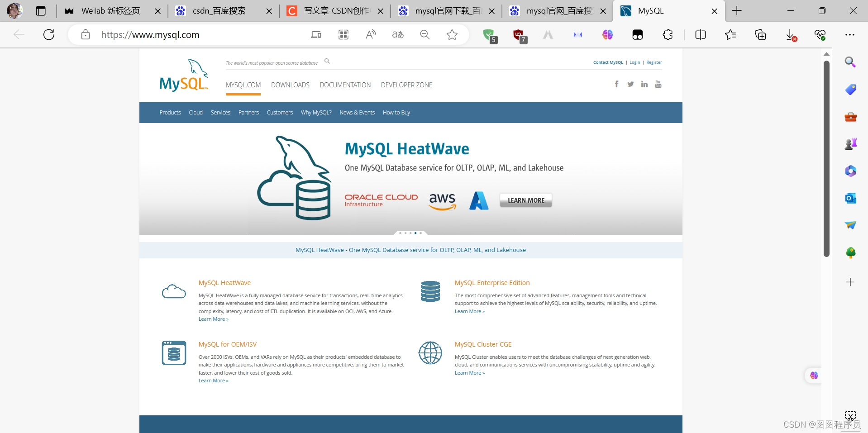Open the sidebar toolbox icon
Viewport: 868px width, 433px height.
[850, 117]
